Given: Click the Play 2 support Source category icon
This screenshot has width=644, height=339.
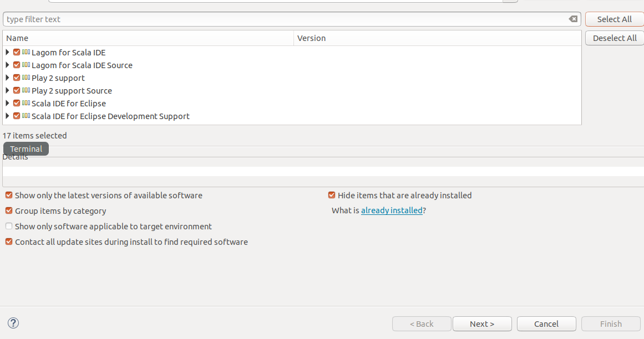Looking at the screenshot, I should pyautogui.click(x=26, y=90).
